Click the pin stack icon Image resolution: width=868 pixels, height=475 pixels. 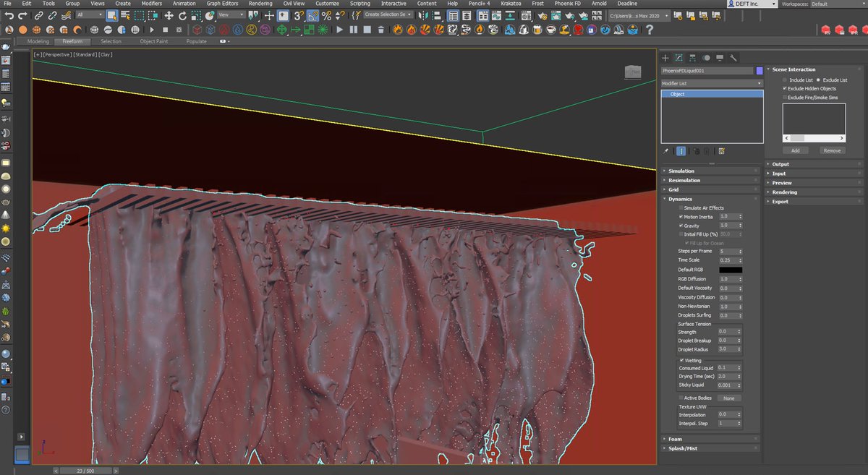coord(665,151)
